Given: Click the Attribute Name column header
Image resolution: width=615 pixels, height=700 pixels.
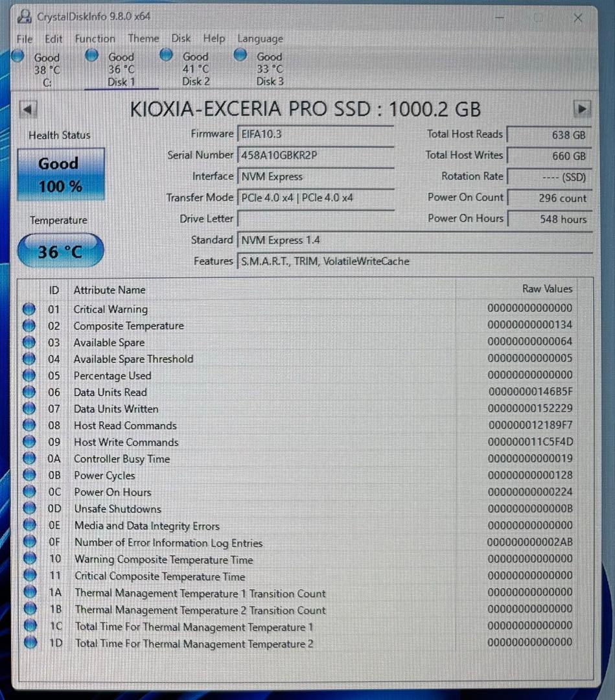Looking at the screenshot, I should click(110, 290).
